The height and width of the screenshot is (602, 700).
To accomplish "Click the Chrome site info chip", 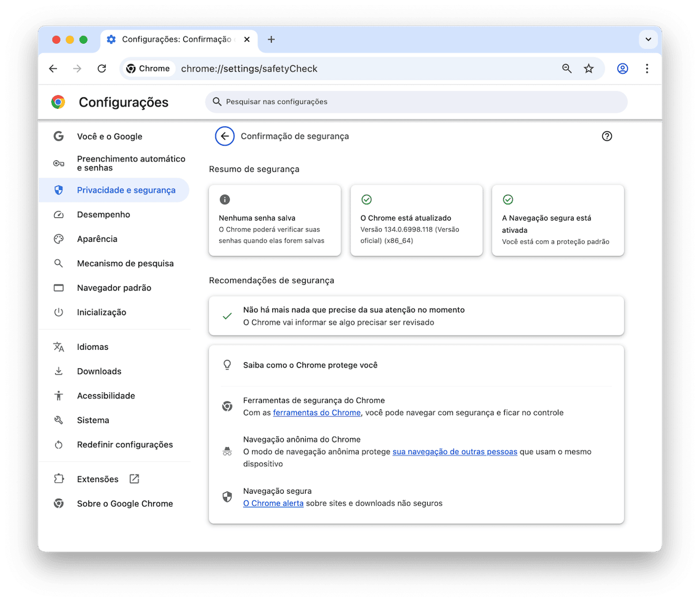I will pyautogui.click(x=148, y=69).
